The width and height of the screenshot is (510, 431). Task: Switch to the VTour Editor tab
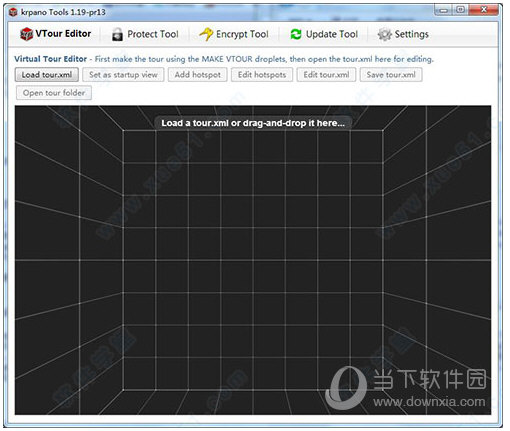coord(55,34)
